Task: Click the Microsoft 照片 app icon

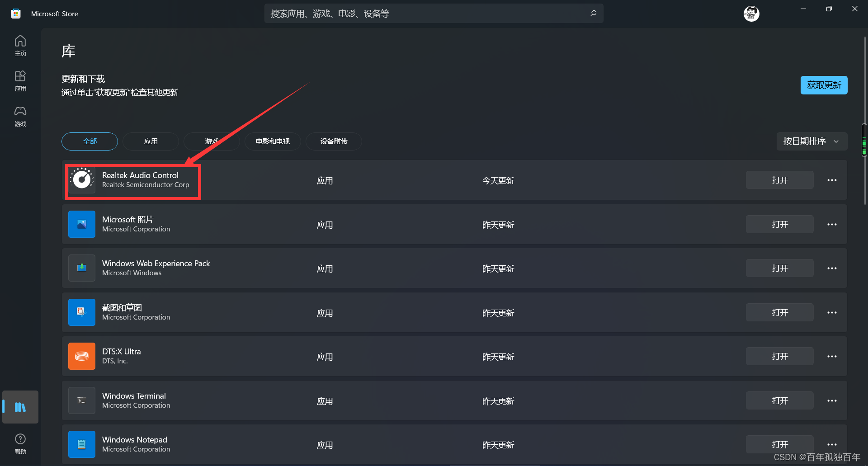Action: coord(82,224)
